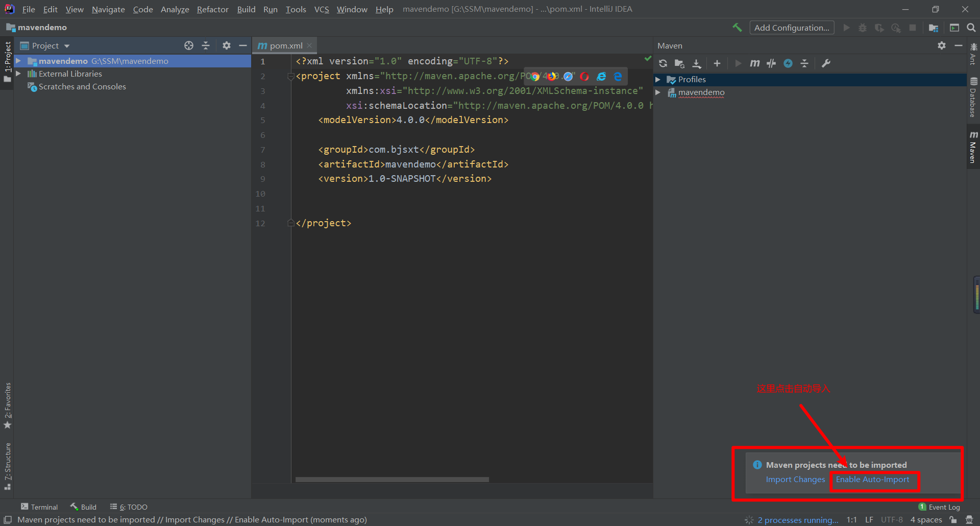Open the Terminal tool tab
The image size is (980, 526).
click(x=39, y=507)
